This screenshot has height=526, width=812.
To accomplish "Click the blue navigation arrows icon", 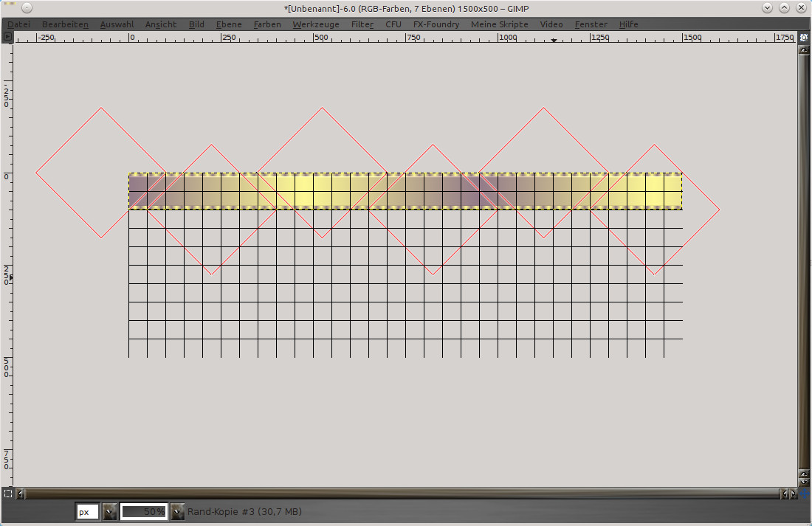I will tap(804, 494).
